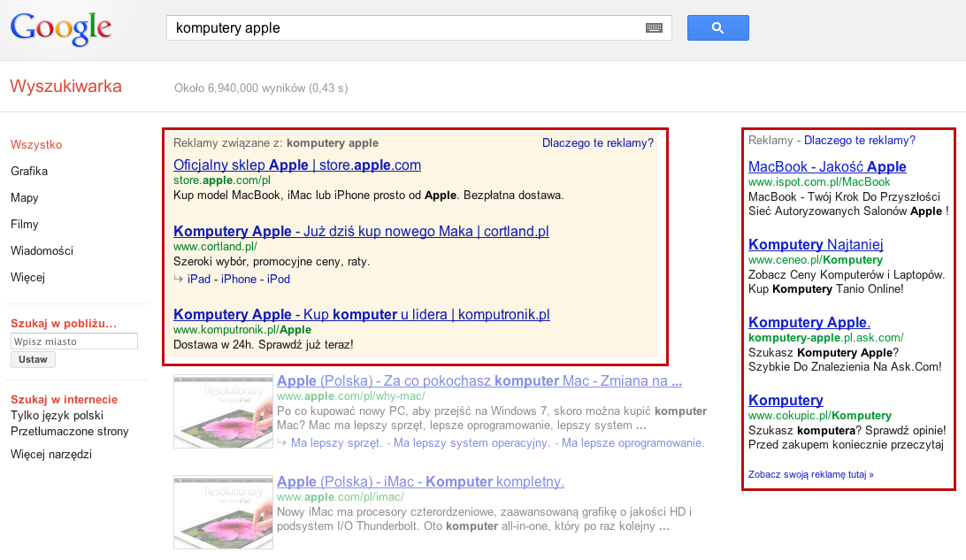
Task: Click green URL 'store.apple.com/pl'
Action: [222, 180]
